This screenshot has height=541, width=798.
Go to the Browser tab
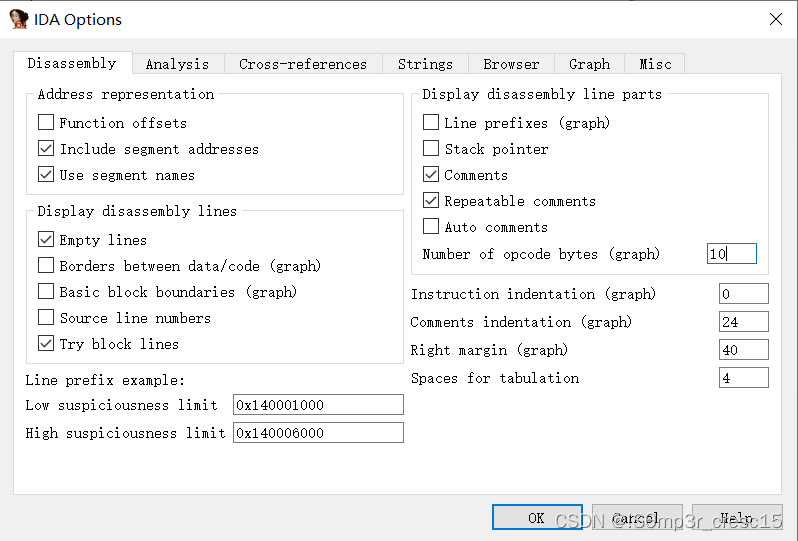pyautogui.click(x=511, y=64)
